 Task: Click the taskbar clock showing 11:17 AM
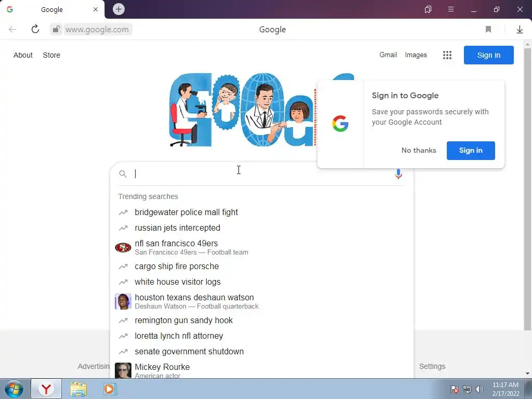point(506,389)
